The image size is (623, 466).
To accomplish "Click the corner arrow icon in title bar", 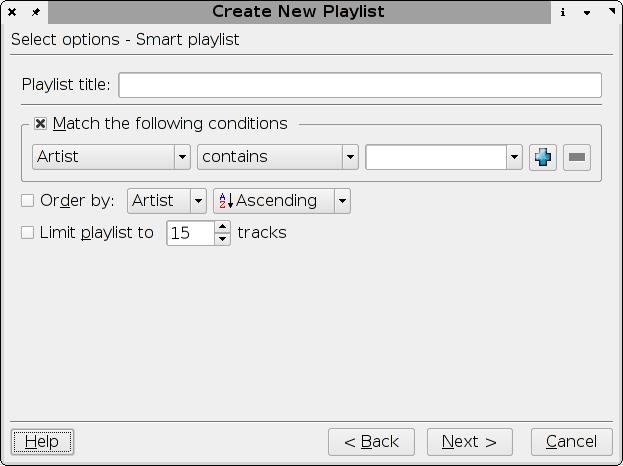I will coord(611,12).
